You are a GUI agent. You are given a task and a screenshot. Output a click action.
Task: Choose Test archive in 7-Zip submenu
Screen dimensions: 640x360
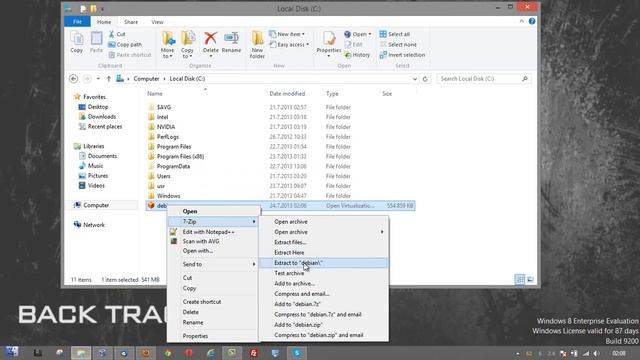[324, 273]
